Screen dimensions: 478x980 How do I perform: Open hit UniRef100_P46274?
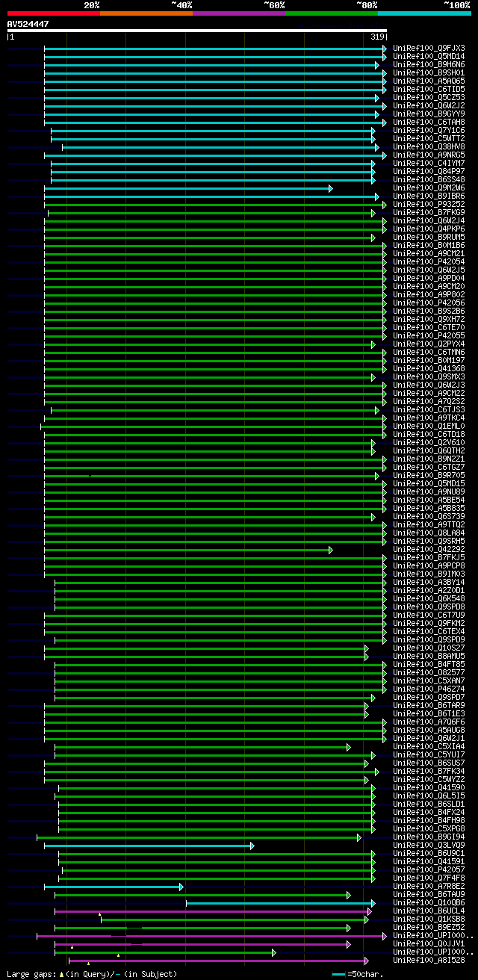click(429, 689)
